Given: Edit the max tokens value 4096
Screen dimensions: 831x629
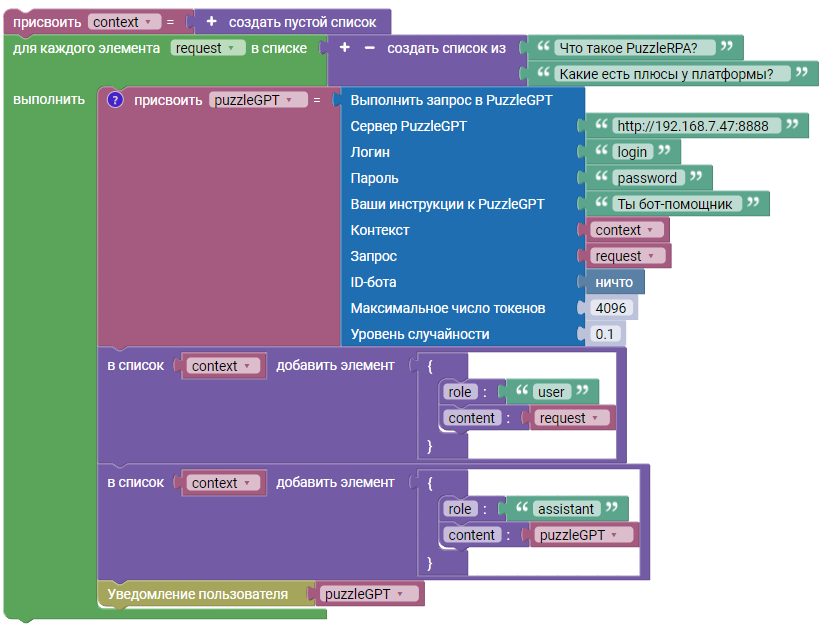Looking at the screenshot, I should [x=611, y=308].
